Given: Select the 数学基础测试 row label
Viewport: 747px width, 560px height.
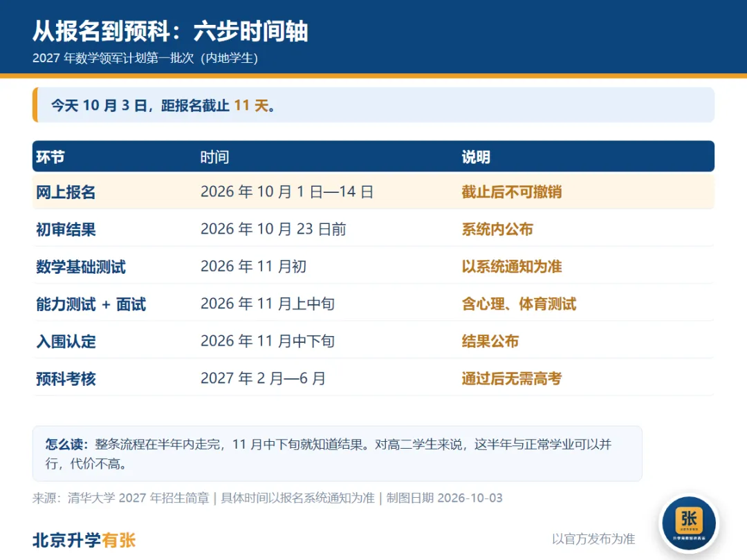Looking at the screenshot, I should point(81,267).
